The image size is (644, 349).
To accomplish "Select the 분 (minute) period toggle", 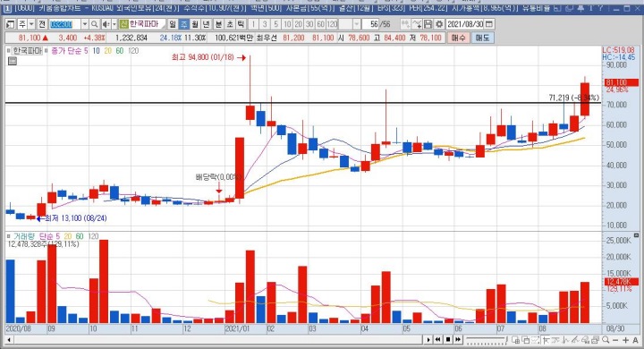I will [x=218, y=24].
